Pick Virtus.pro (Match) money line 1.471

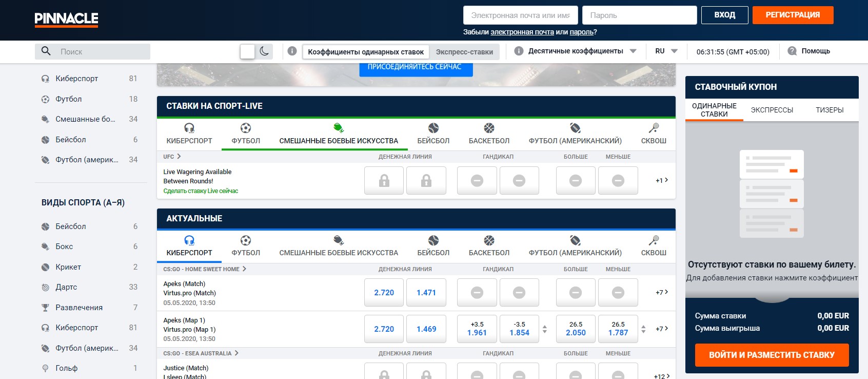tap(426, 293)
